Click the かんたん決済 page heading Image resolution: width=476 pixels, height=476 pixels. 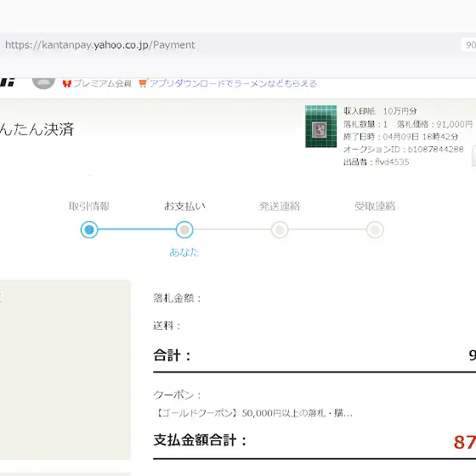click(37, 129)
